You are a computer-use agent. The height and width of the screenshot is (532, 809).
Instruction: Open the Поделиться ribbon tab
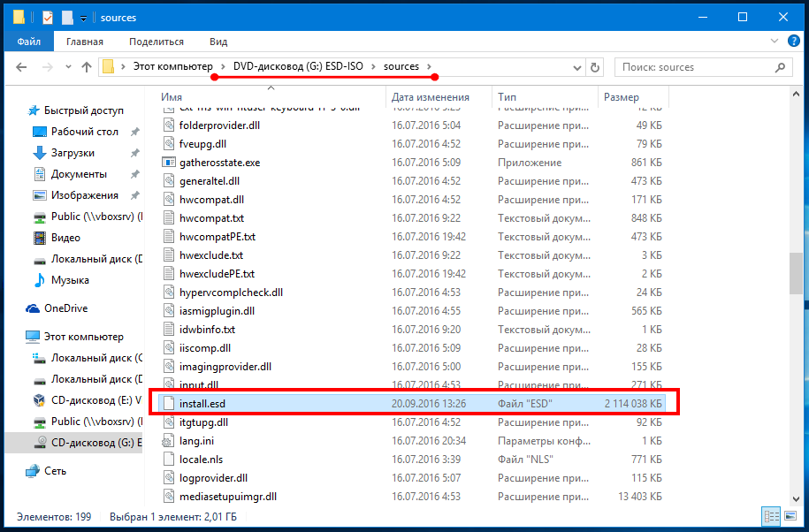[156, 42]
